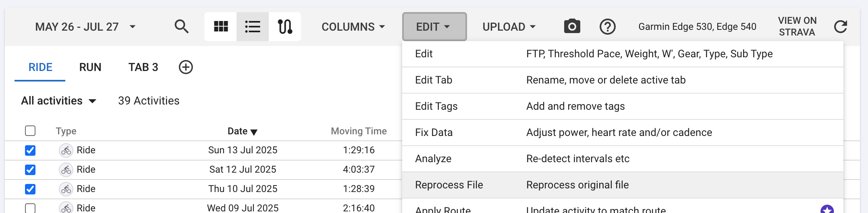
Task: Switch to grid view
Action: click(x=220, y=27)
